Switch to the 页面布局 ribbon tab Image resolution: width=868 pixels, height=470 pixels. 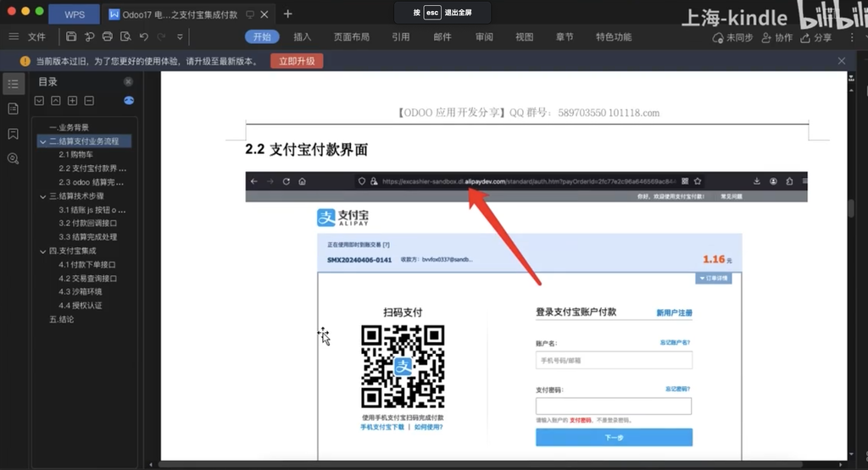(x=352, y=37)
